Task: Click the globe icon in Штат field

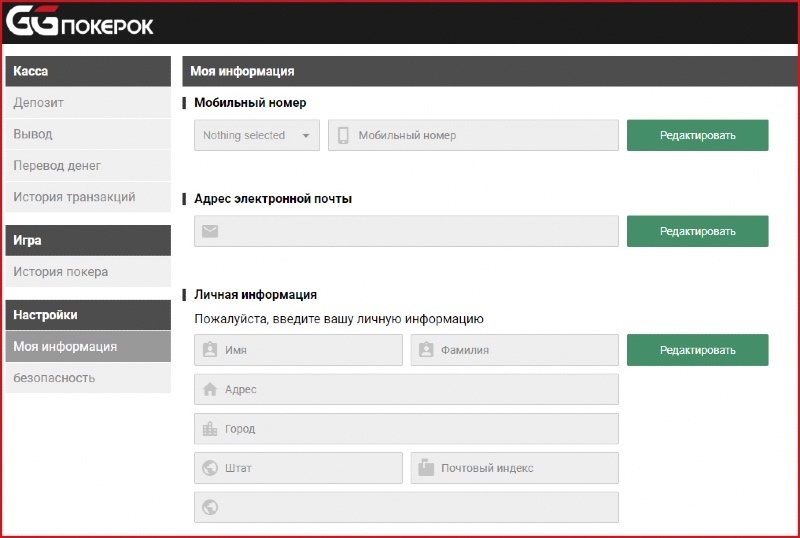Action: tap(210, 468)
